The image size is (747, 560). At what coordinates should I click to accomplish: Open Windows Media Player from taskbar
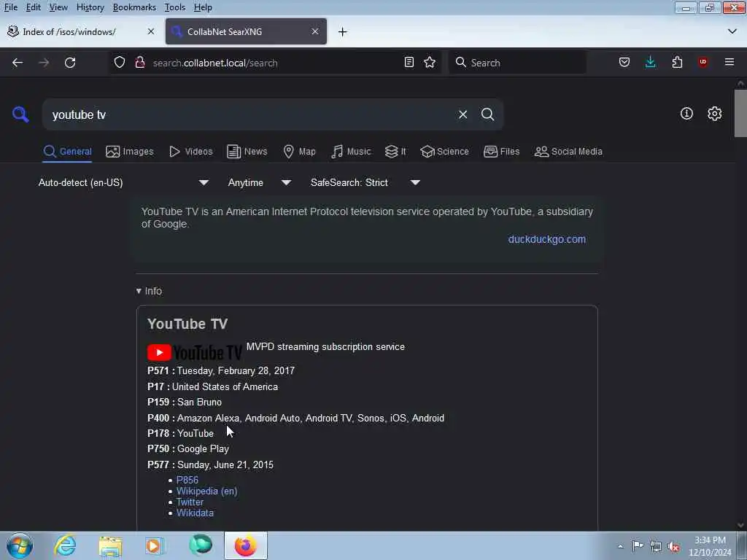(155, 545)
